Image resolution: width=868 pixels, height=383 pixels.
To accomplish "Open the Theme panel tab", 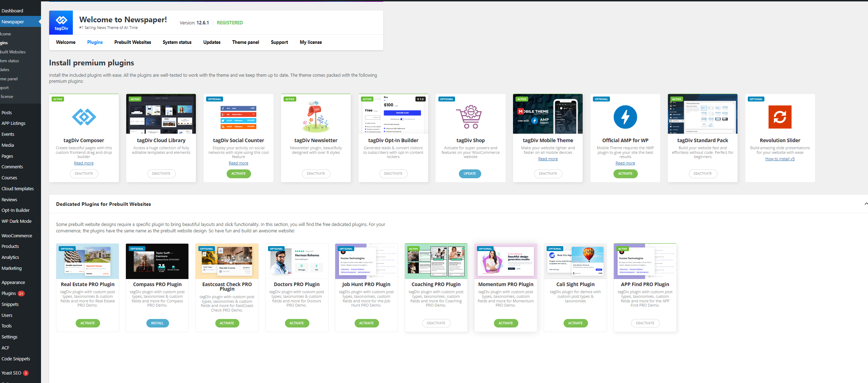I will [246, 42].
